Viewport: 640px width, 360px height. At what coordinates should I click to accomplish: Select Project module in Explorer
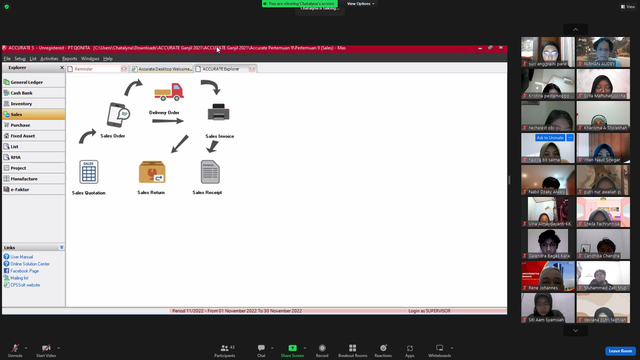[x=33, y=168]
